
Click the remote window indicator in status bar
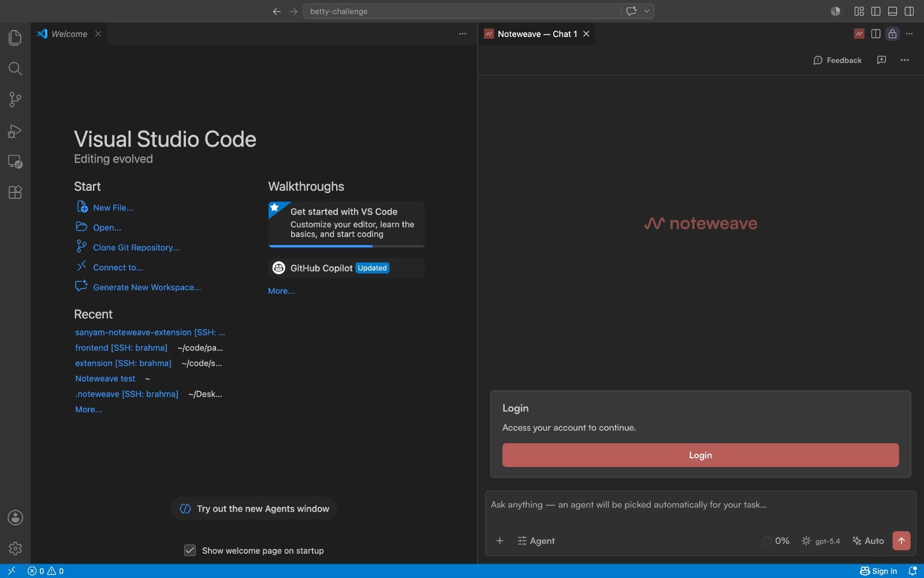pyautogui.click(x=11, y=571)
